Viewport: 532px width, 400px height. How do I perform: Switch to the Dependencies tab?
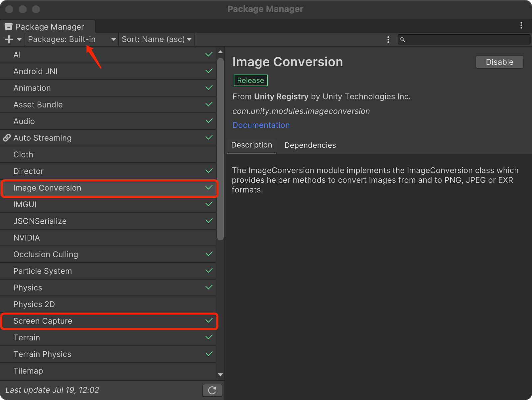(x=310, y=145)
